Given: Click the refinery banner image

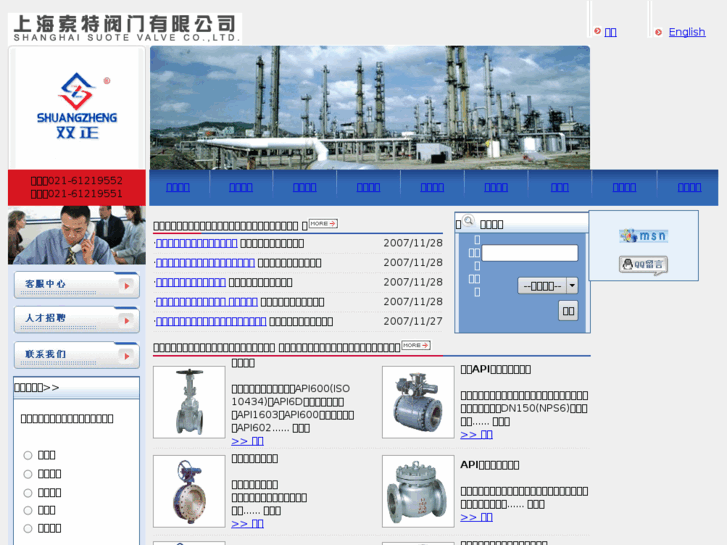Looking at the screenshot, I should point(370,108).
